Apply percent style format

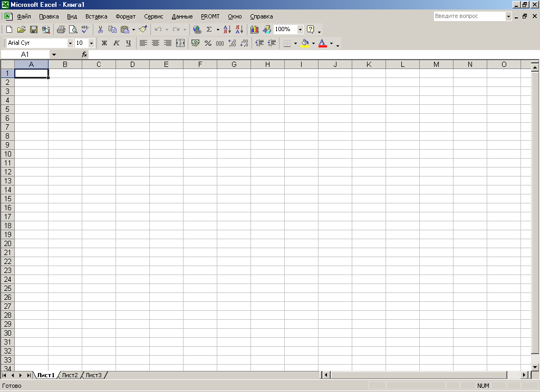pos(208,43)
